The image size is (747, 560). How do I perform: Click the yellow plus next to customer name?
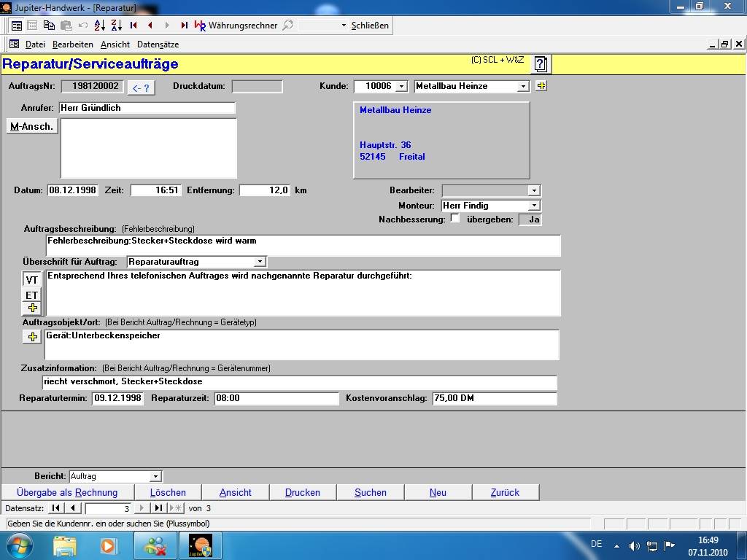tap(541, 86)
